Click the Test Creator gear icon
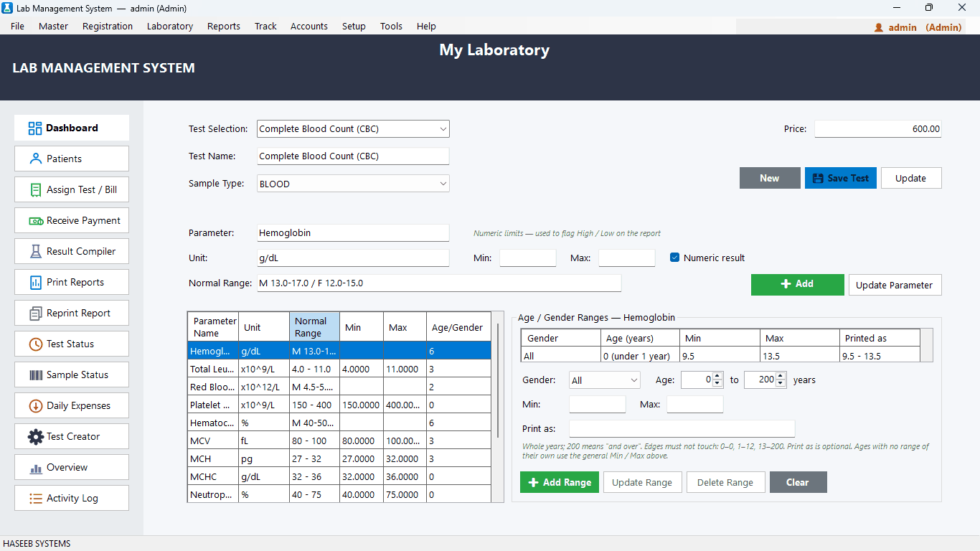Image resolution: width=980 pixels, height=551 pixels. click(35, 437)
